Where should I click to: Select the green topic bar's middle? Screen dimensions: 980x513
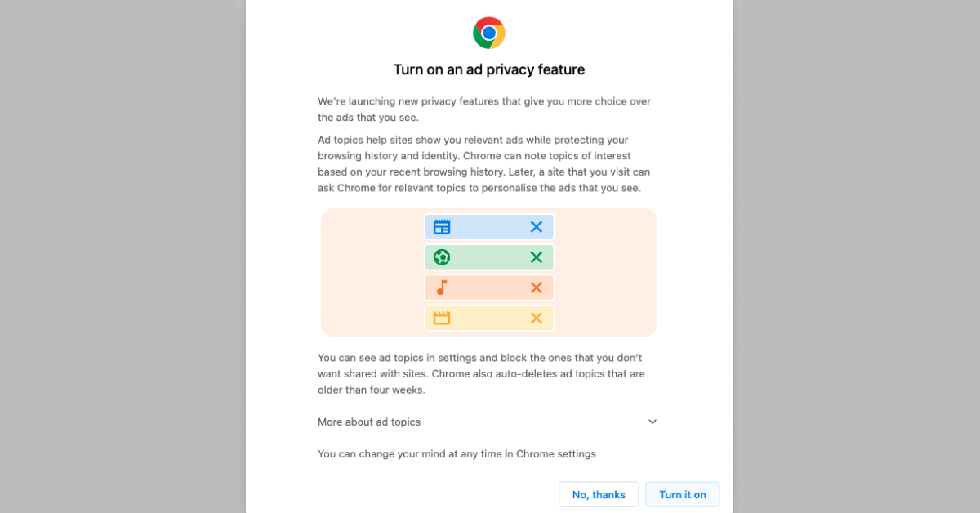tap(489, 257)
